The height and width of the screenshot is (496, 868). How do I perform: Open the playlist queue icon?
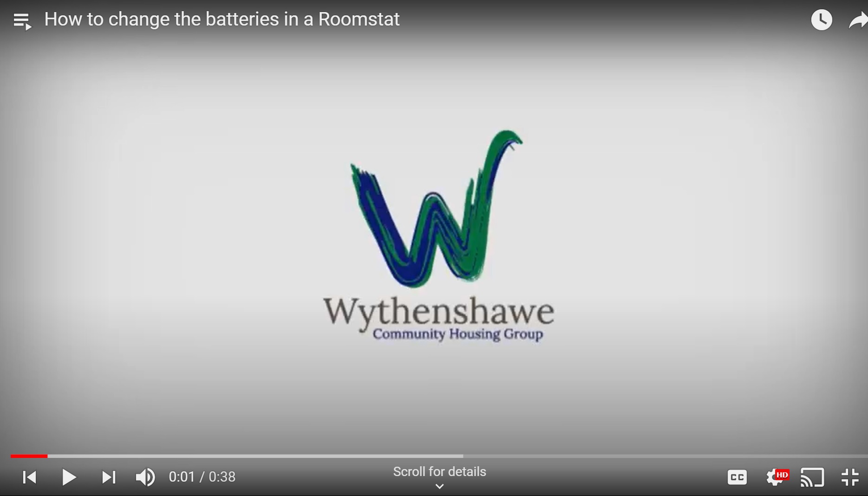coord(22,21)
